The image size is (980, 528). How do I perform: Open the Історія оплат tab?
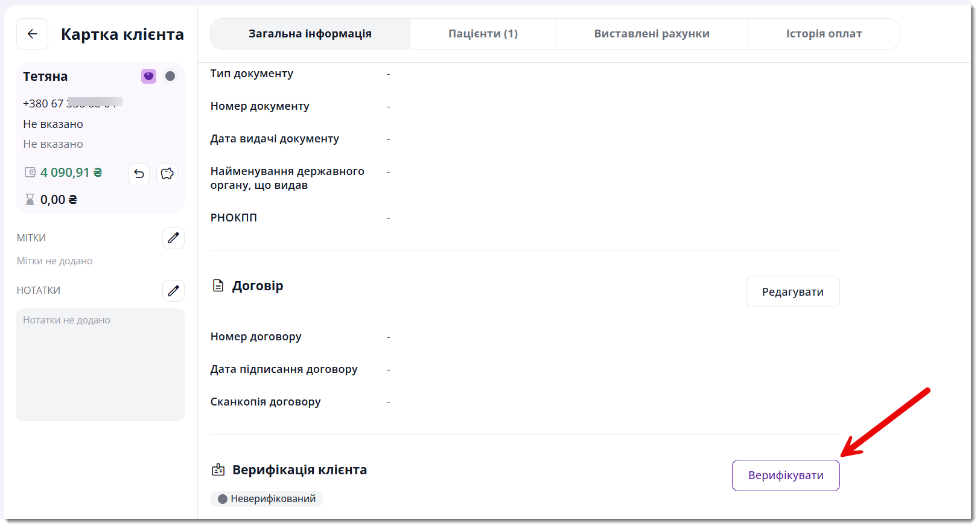pos(824,34)
